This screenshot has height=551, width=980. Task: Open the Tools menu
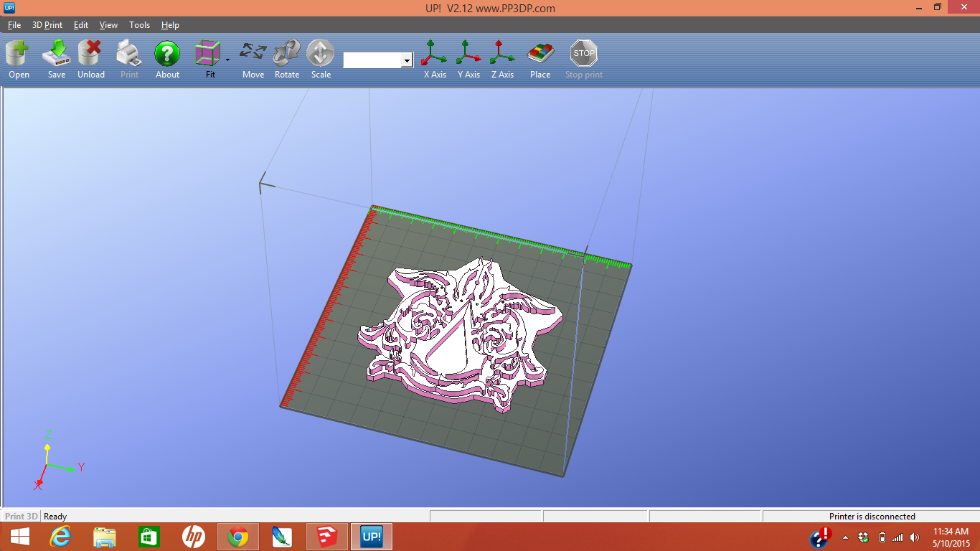[x=139, y=24]
